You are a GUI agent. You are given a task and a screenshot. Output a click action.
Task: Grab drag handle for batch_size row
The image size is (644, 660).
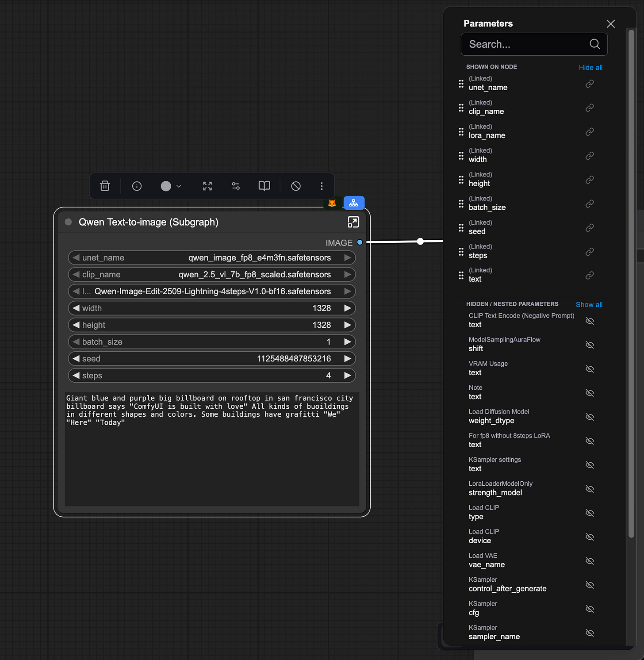coord(461,203)
